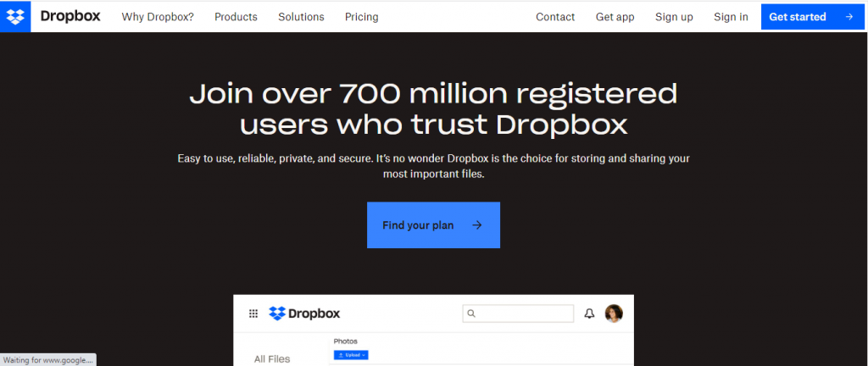
Task: Open the Products menu
Action: [236, 17]
